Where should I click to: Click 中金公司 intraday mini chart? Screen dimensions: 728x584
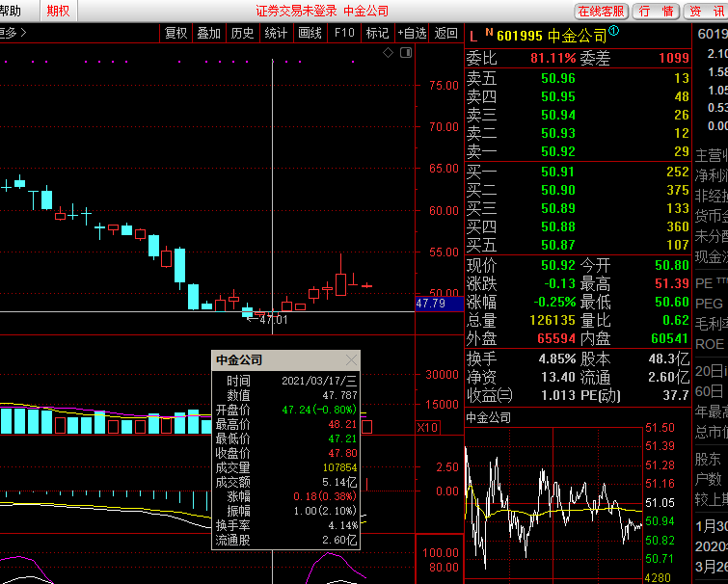(x=554, y=505)
